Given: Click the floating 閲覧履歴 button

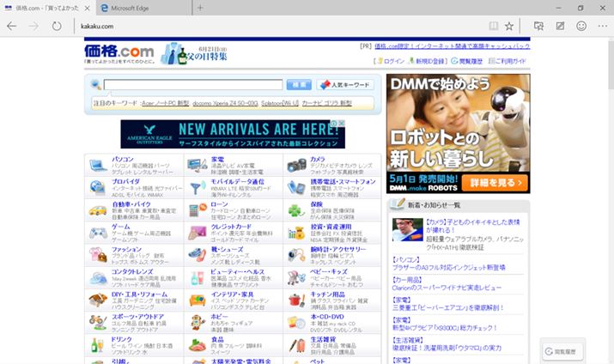Looking at the screenshot, I should click(562, 351).
